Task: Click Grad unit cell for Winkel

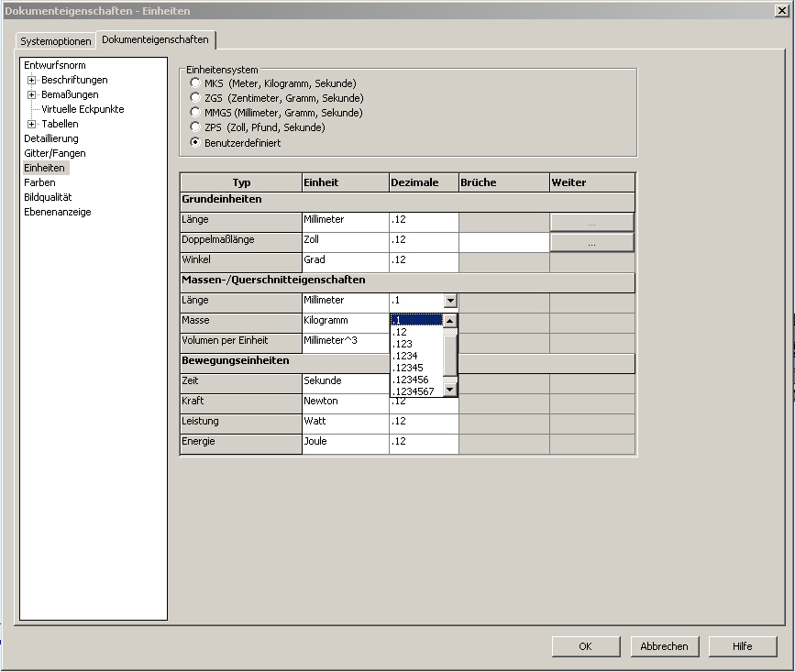Action: [x=346, y=263]
